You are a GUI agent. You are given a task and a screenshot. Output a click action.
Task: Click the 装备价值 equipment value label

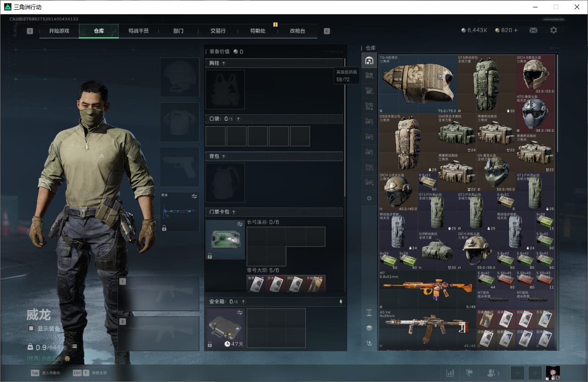(220, 51)
